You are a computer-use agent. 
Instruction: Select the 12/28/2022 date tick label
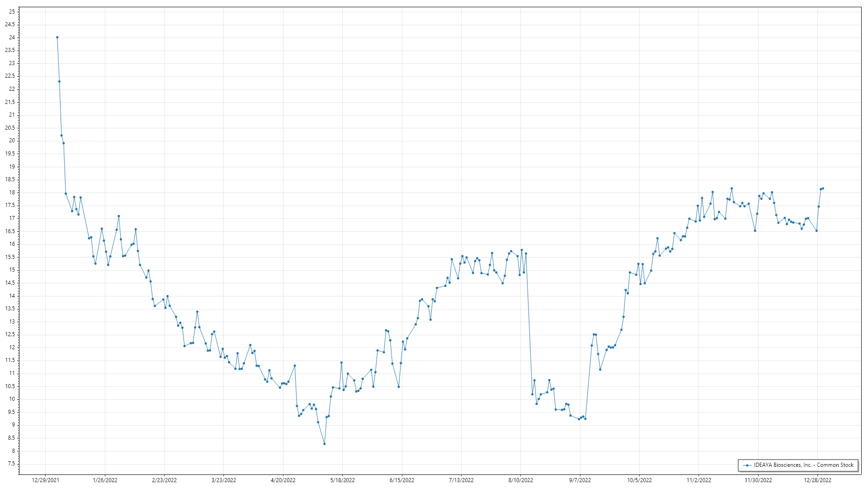(x=817, y=480)
